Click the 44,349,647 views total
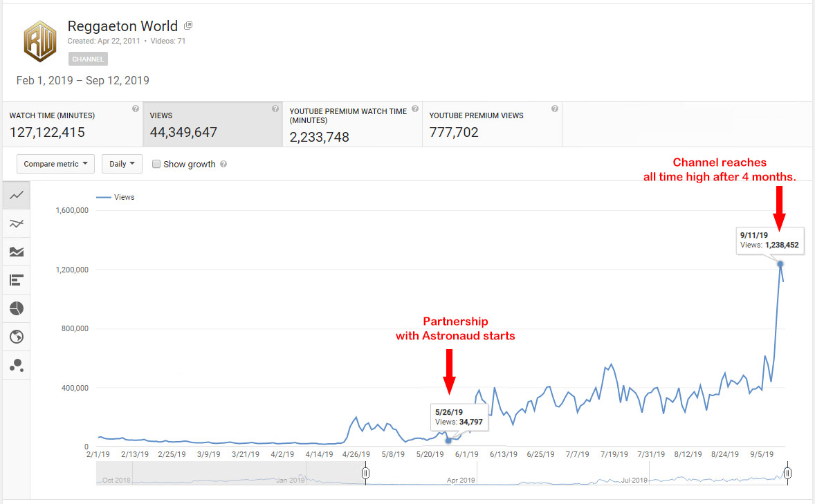The height and width of the screenshot is (504, 815). click(x=183, y=133)
